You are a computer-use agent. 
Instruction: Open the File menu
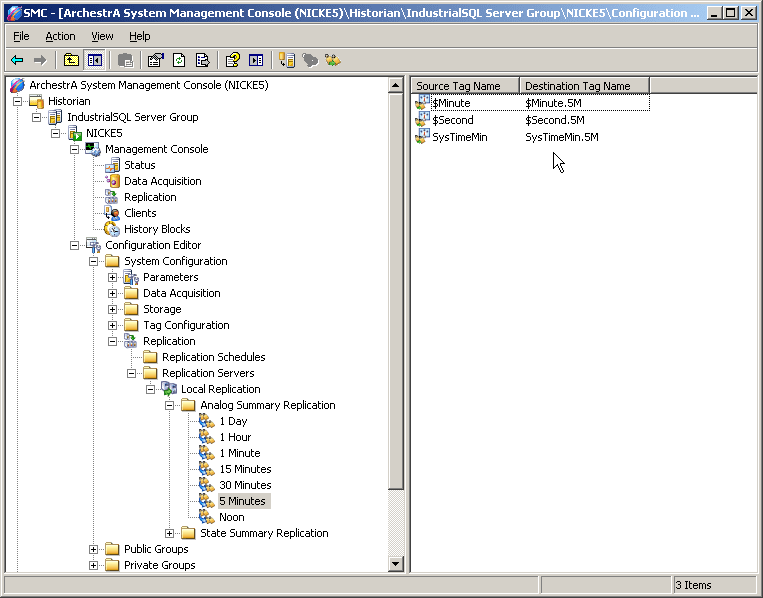coord(21,36)
